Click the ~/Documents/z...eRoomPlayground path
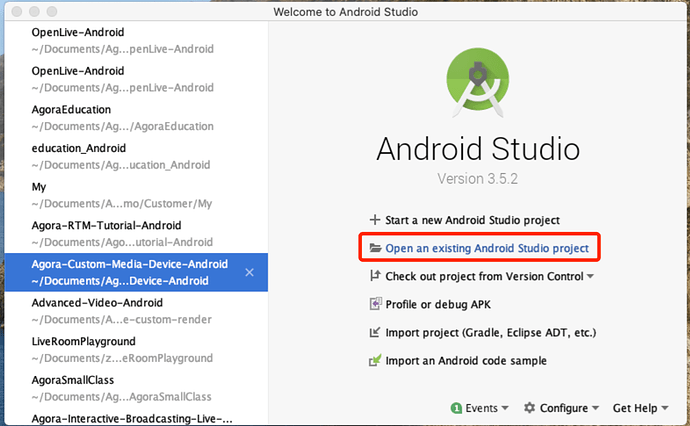The height and width of the screenshot is (426, 690). (122, 358)
